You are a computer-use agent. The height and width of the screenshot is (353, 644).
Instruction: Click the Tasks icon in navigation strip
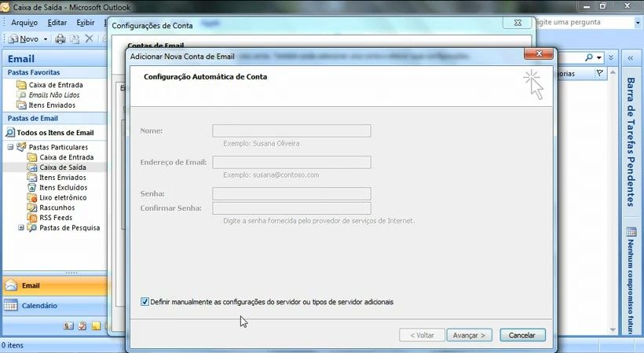82,326
